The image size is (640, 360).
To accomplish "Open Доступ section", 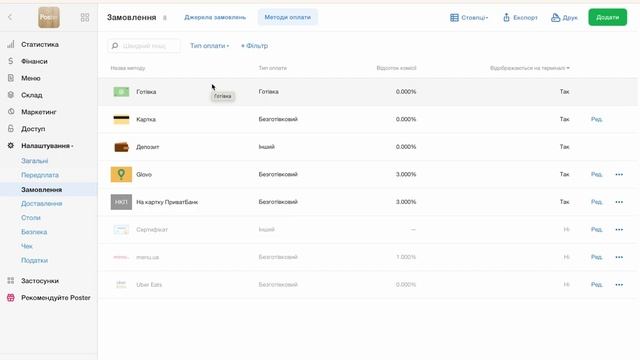I will pyautogui.click(x=33, y=129).
